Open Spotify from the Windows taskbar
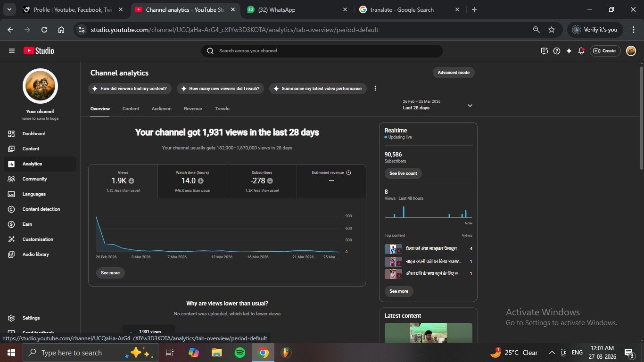This screenshot has height=362, width=644. point(239,353)
